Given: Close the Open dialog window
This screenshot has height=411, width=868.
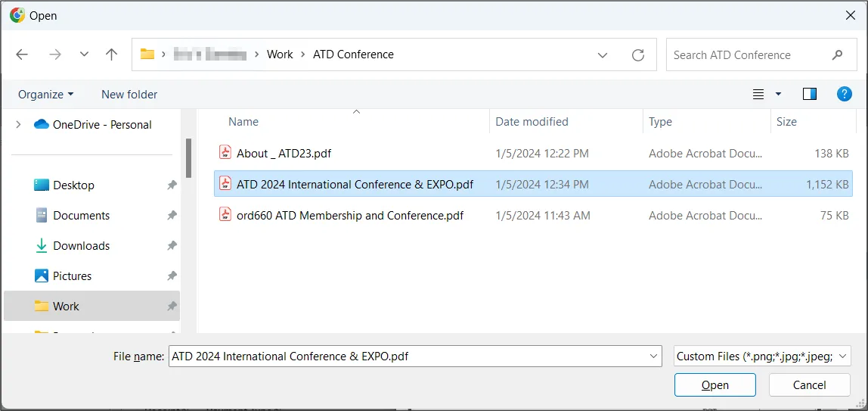Looking at the screenshot, I should point(851,15).
